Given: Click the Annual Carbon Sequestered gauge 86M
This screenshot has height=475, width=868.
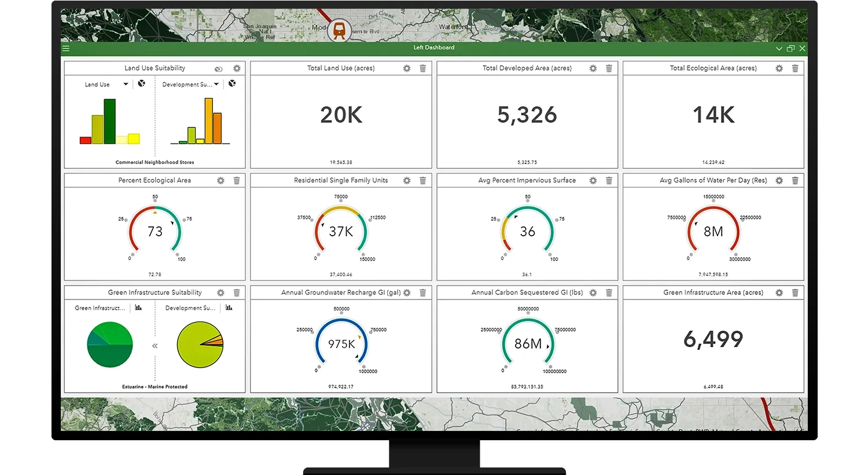Looking at the screenshot, I should [x=528, y=344].
